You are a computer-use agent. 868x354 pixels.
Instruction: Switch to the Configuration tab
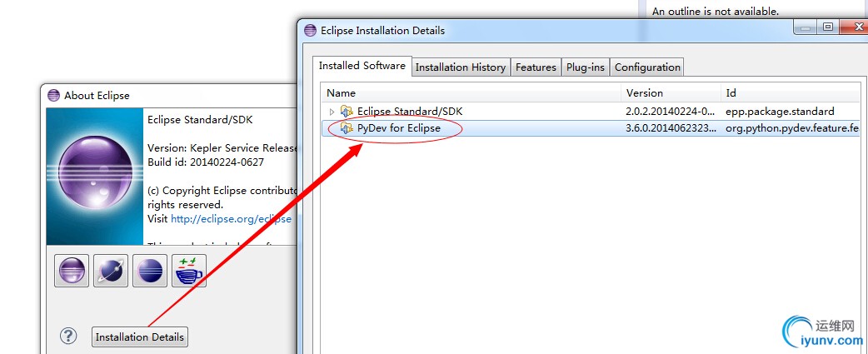click(x=647, y=67)
